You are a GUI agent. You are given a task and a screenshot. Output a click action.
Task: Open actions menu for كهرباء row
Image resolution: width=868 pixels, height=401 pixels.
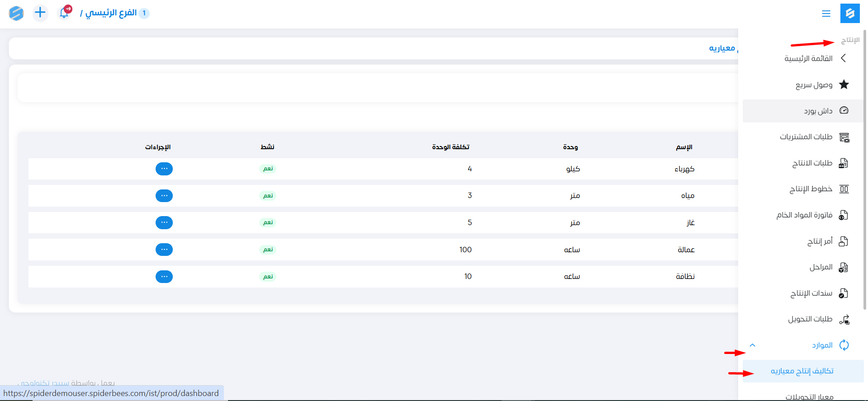pyautogui.click(x=164, y=169)
